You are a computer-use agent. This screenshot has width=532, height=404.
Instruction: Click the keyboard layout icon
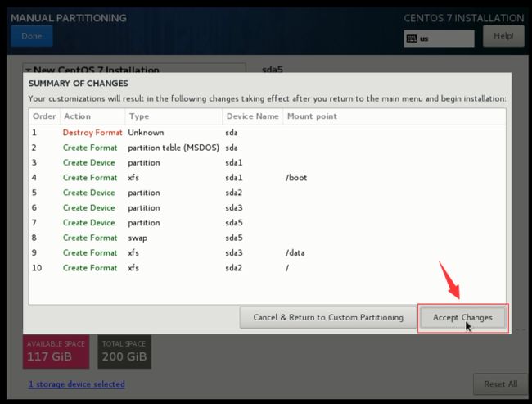pos(412,39)
